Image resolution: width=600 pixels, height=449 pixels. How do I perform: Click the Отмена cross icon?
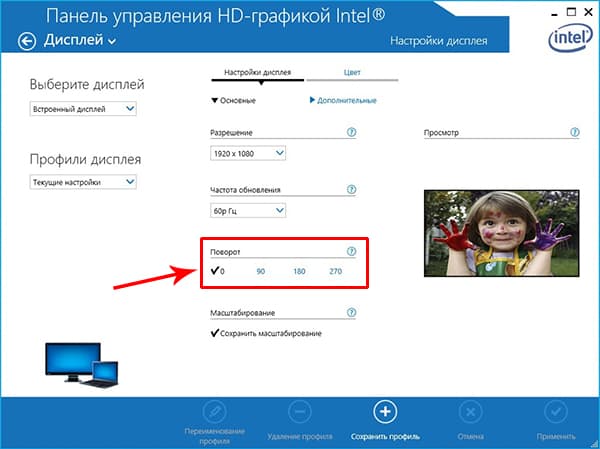[470, 412]
